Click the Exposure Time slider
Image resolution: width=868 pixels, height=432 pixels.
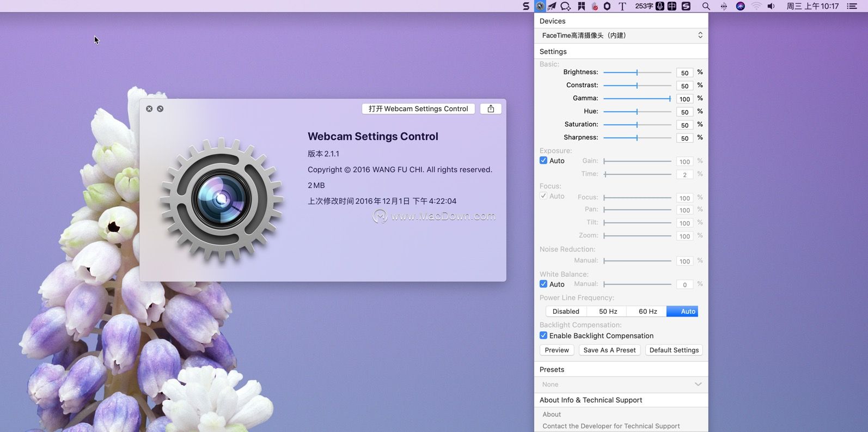click(637, 174)
